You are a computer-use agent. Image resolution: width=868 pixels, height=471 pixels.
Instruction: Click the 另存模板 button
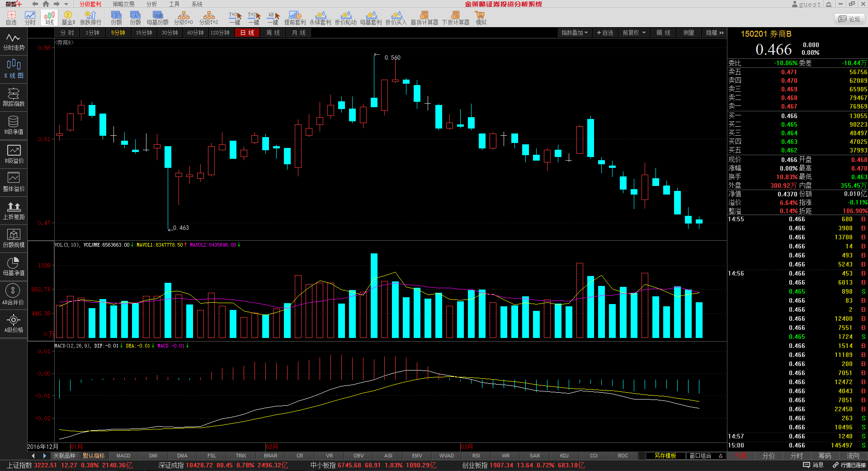pyautogui.click(x=665, y=456)
